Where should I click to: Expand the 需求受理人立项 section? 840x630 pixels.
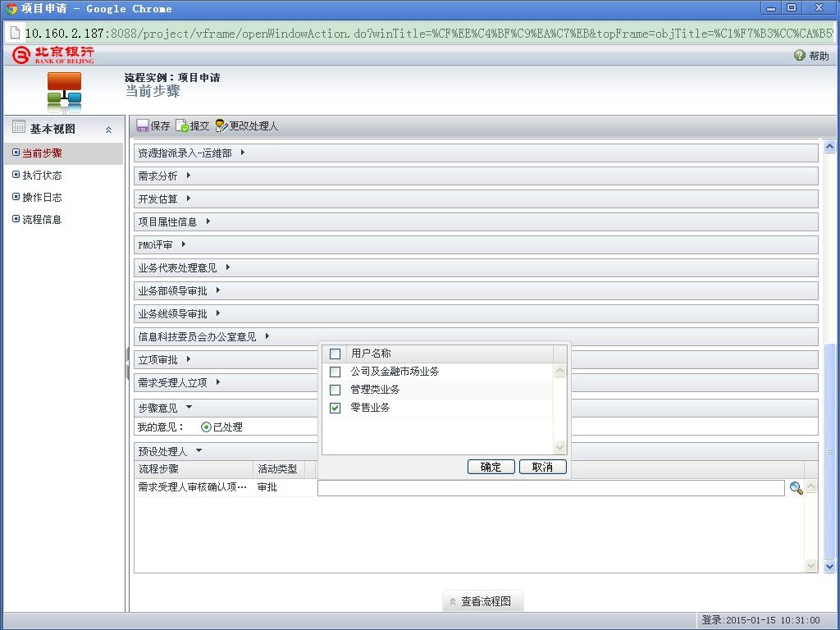point(217,382)
